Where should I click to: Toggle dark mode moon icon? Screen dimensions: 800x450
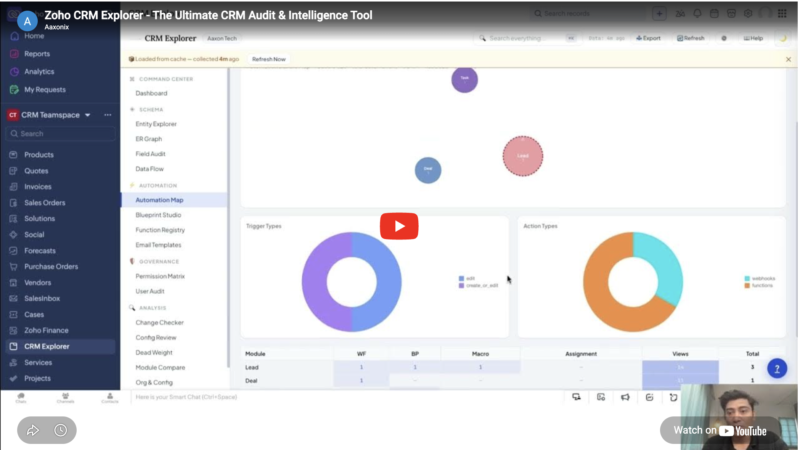tap(783, 38)
